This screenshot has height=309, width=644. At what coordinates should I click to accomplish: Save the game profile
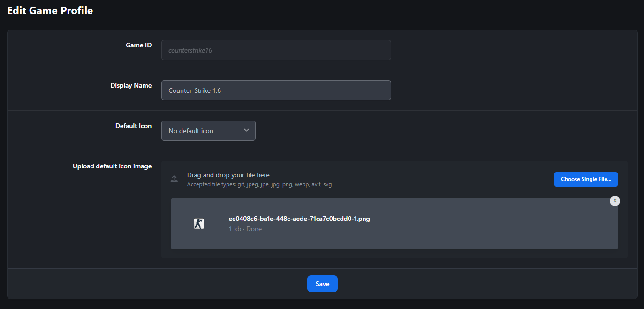322,284
